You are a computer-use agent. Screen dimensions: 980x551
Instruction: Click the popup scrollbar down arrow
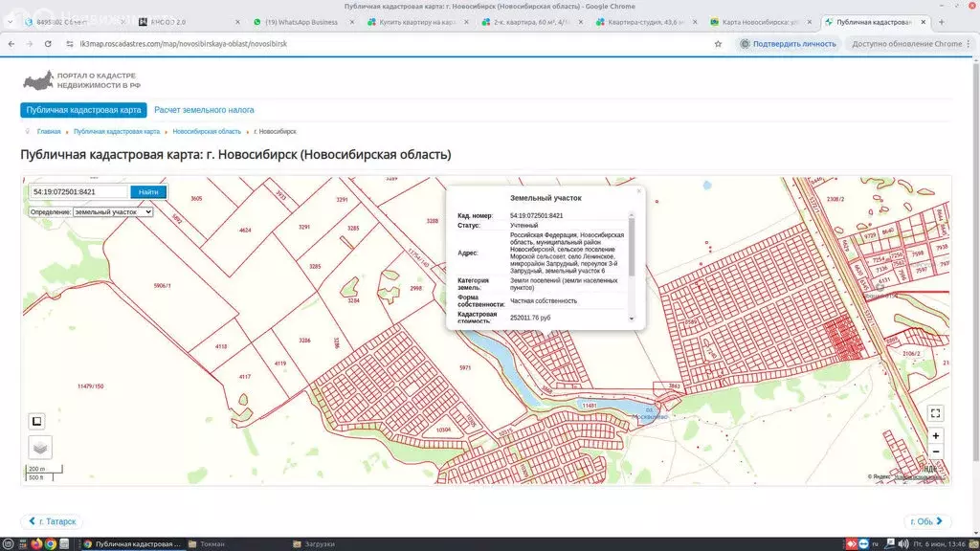click(632, 320)
